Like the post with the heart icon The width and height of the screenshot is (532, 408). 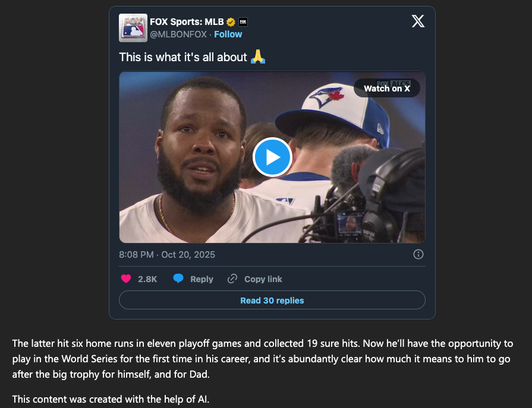[x=126, y=279]
